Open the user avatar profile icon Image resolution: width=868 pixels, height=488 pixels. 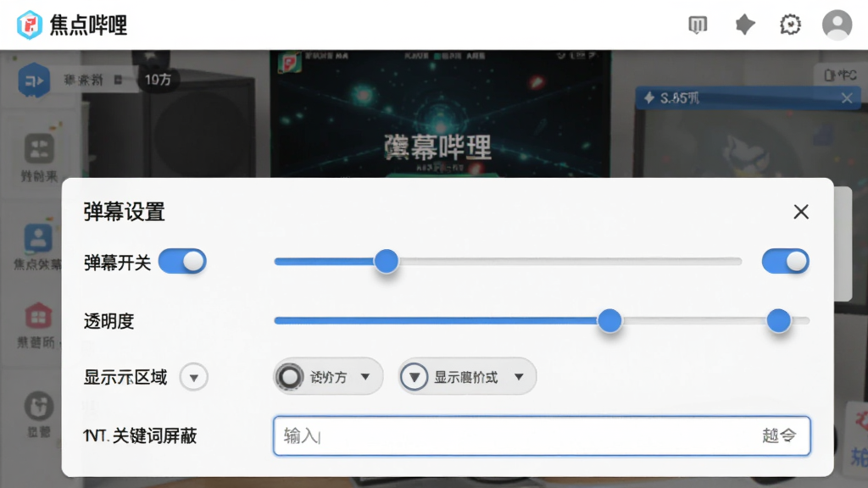(837, 25)
